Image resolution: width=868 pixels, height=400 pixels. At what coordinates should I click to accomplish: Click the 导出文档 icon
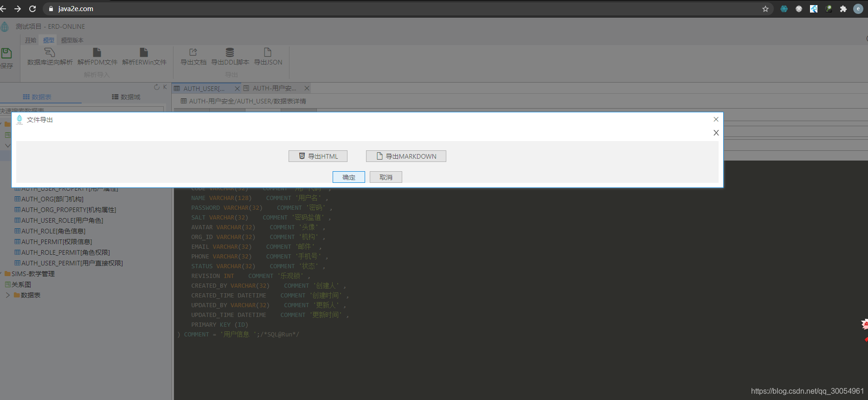(x=193, y=52)
